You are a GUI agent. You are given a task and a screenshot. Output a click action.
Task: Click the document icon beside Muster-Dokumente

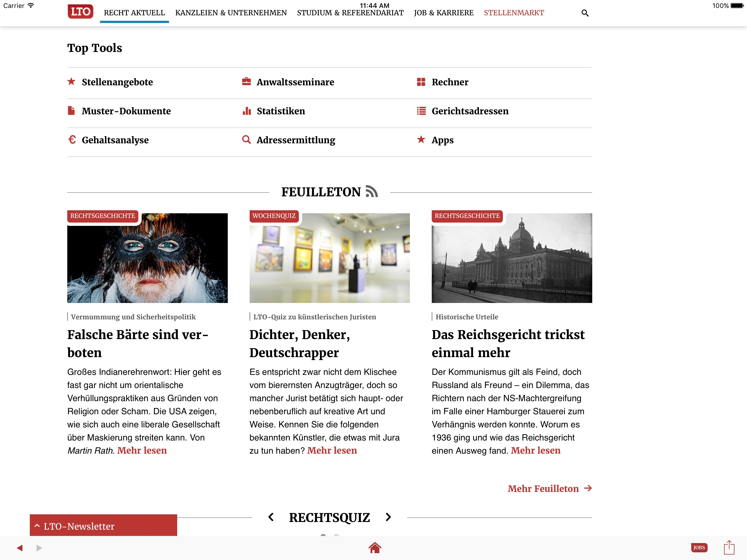click(x=71, y=111)
